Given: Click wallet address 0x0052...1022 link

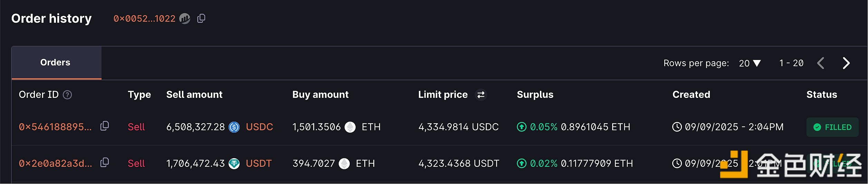Looking at the screenshot, I should click(x=144, y=19).
